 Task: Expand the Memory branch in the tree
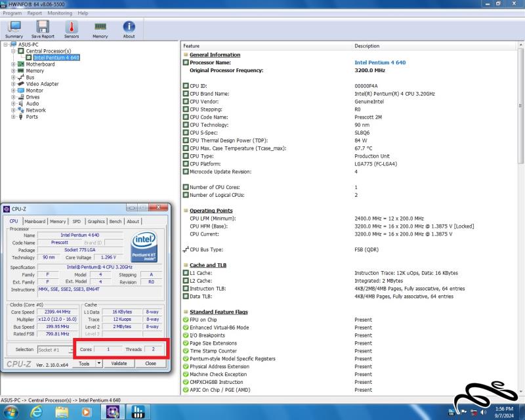coord(13,71)
